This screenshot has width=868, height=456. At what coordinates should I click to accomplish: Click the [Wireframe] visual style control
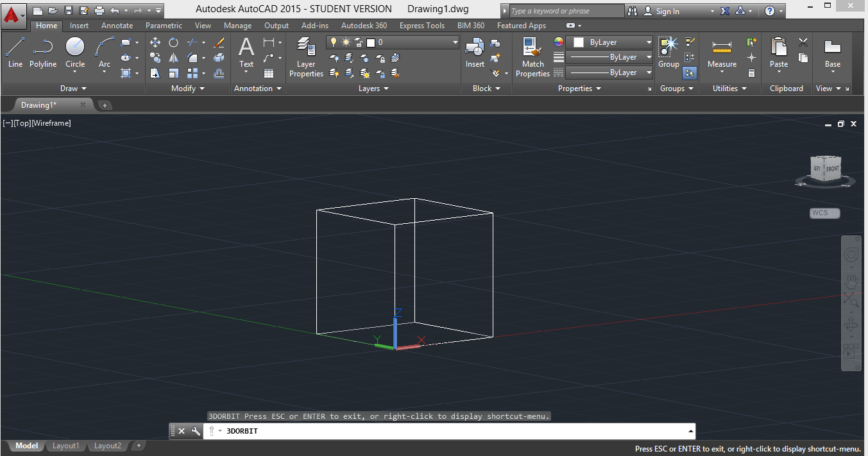(51, 122)
